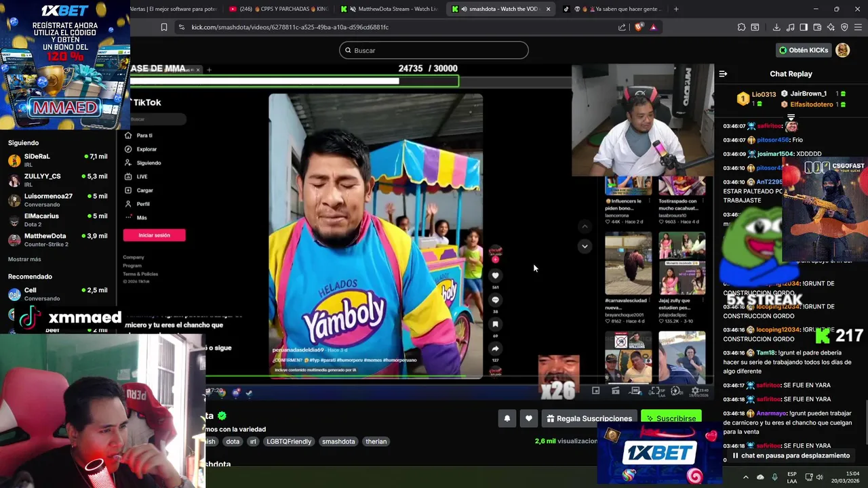Open the 'dota' tag link
The width and height of the screenshot is (868, 488).
point(233,441)
